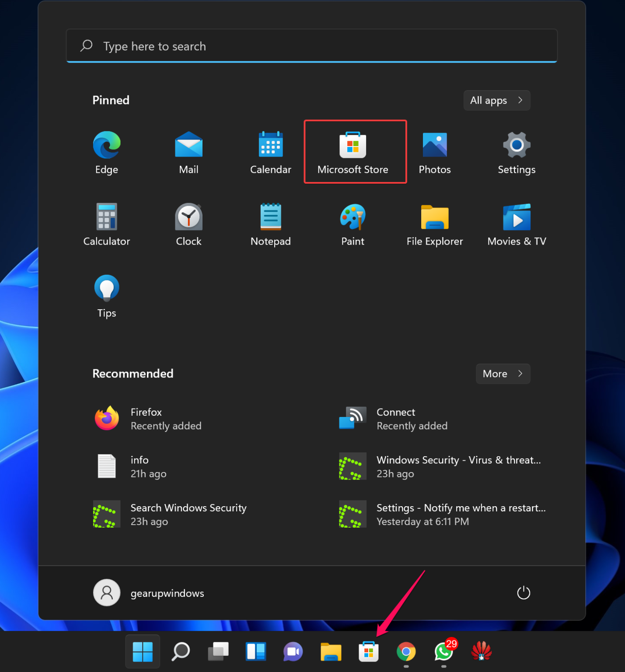Open the Movies & TV app
This screenshot has height=672, width=625.
click(517, 224)
